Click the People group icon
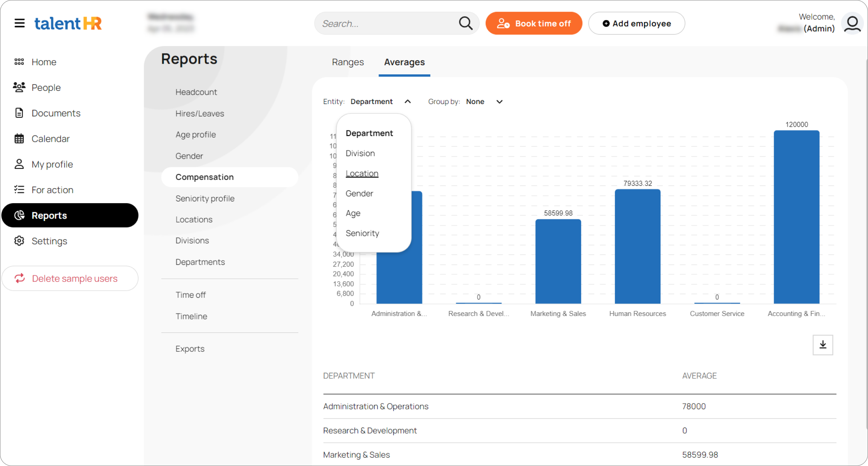This screenshot has width=868, height=466. click(19, 87)
